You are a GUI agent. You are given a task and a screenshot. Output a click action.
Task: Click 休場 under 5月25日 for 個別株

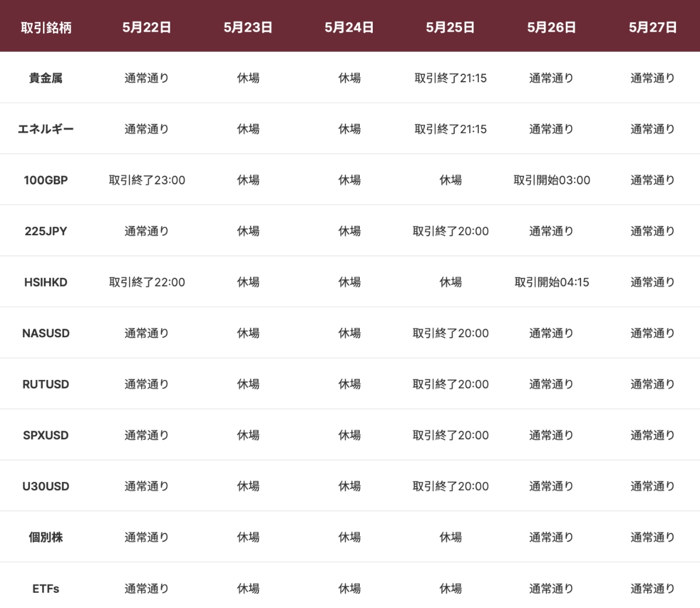450,537
